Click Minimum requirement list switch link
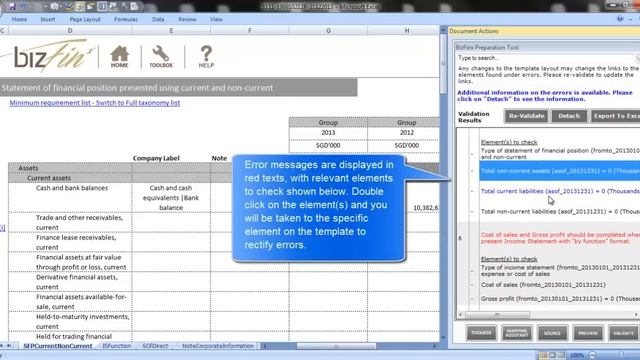640x360 pixels. (95, 103)
